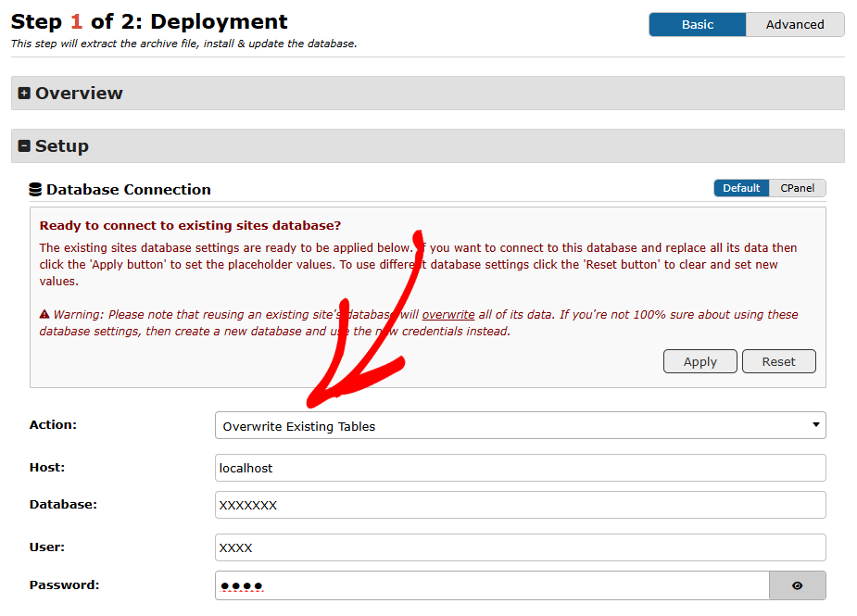This screenshot has width=857, height=616.
Task: Click the Database Connection heading
Action: pos(129,190)
